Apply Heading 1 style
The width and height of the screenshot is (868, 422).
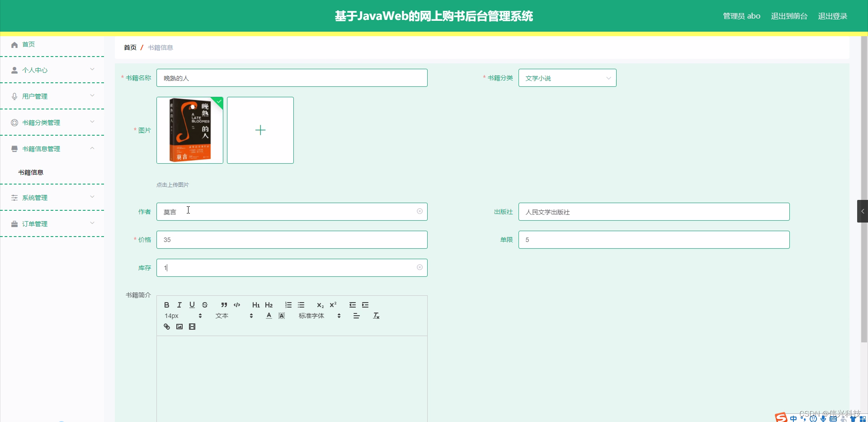256,305
